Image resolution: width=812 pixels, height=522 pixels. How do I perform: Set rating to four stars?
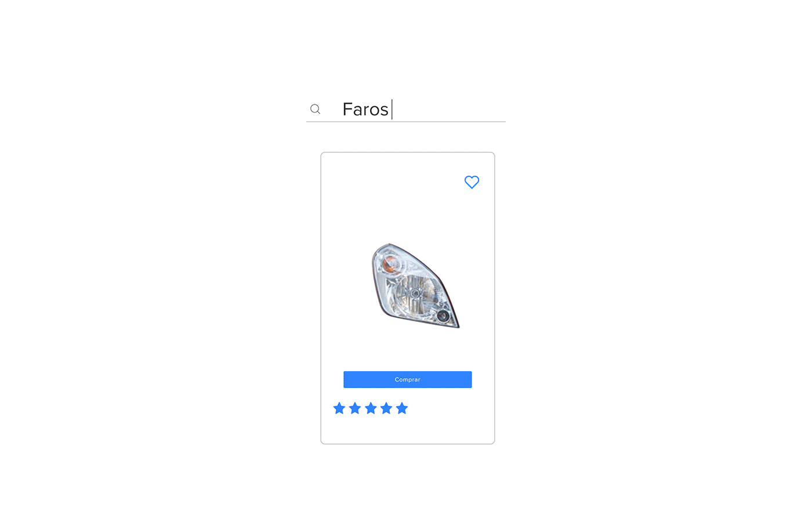[386, 408]
